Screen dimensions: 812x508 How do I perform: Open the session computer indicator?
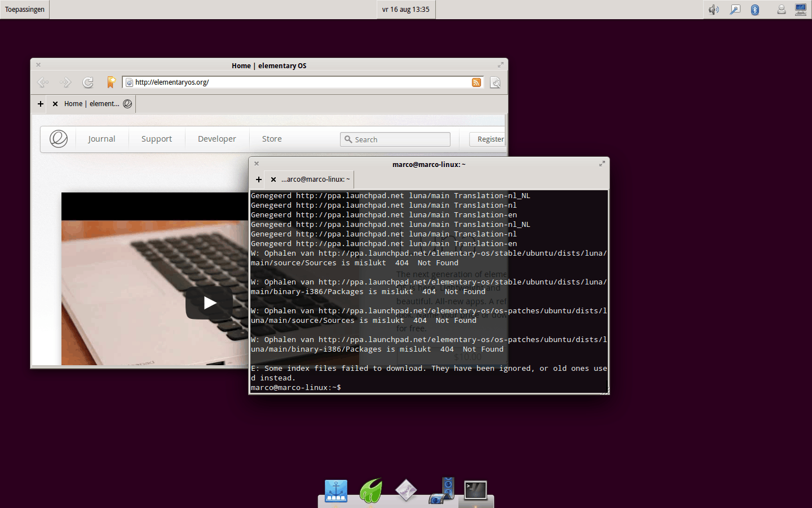tap(801, 10)
